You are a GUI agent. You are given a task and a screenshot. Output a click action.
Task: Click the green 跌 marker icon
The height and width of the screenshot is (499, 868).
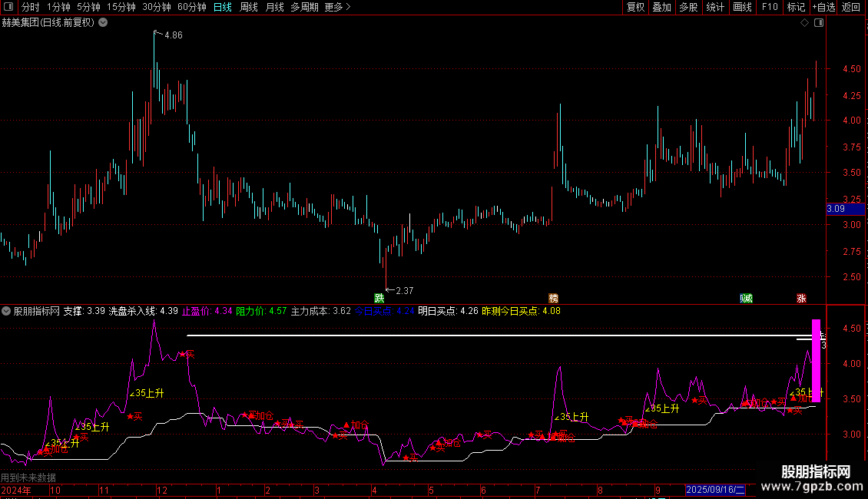(x=379, y=298)
